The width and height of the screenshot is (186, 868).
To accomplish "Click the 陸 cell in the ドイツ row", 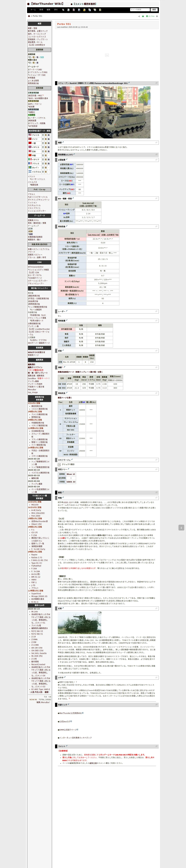I will (x=46, y=139).
